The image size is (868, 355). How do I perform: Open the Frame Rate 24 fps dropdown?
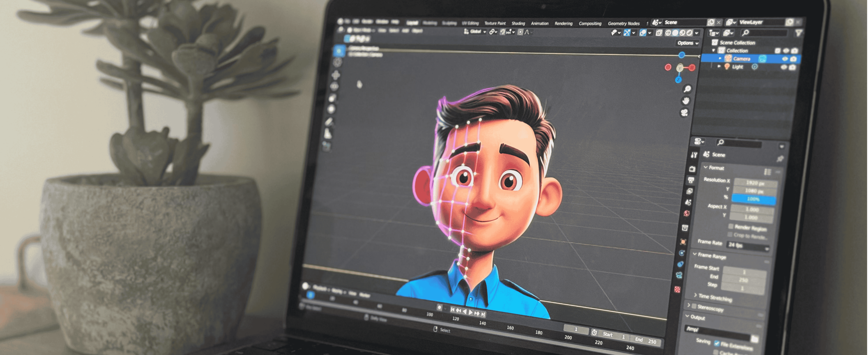pyautogui.click(x=748, y=246)
